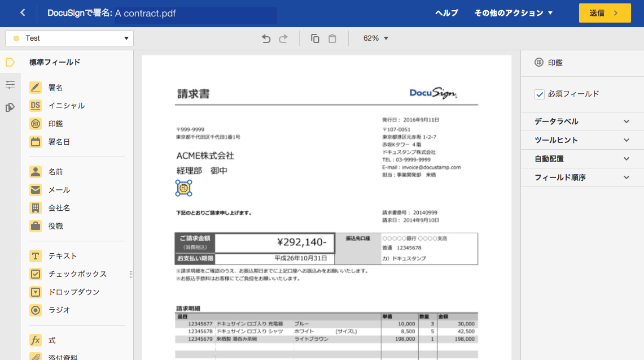Select the イニシャル initials field
This screenshot has width=644, height=360.
coord(65,106)
